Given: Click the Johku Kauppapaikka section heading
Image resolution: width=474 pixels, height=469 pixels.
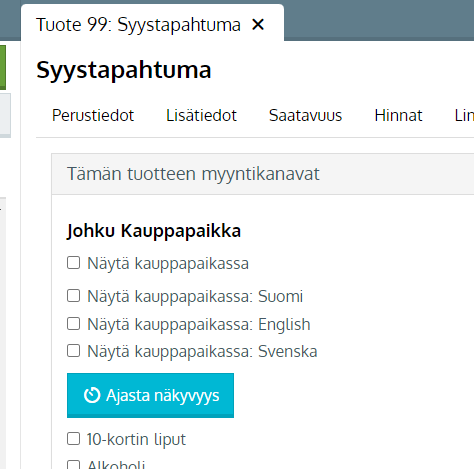Looking at the screenshot, I should point(154,231).
